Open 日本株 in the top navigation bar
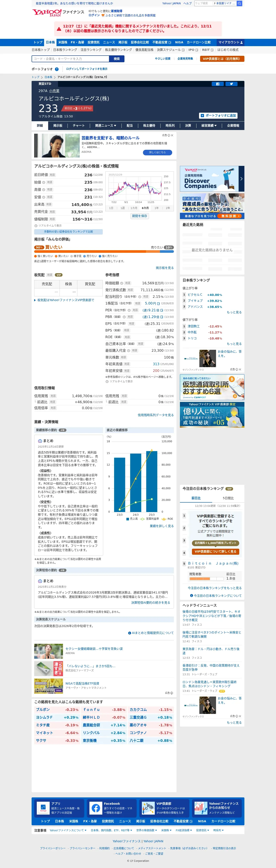The image size is (276, 868). tap(50, 42)
